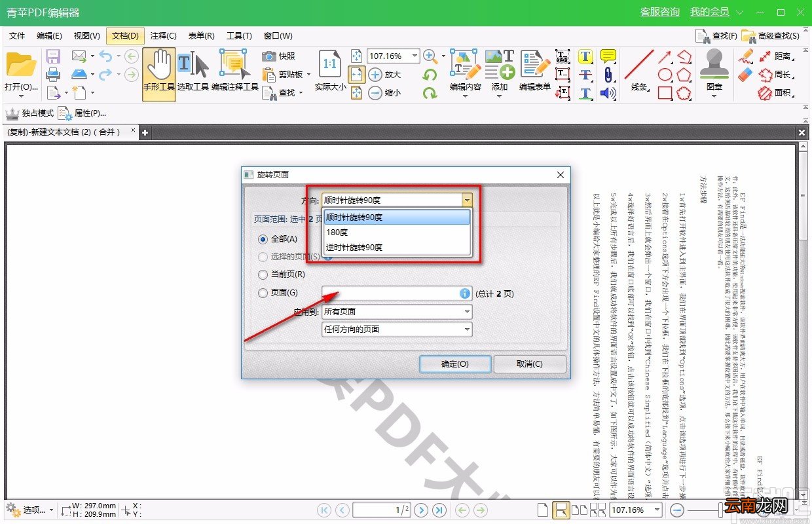The height and width of the screenshot is (524, 812).
Task: Open the 编辑表单 edit form tool
Action: [x=535, y=71]
